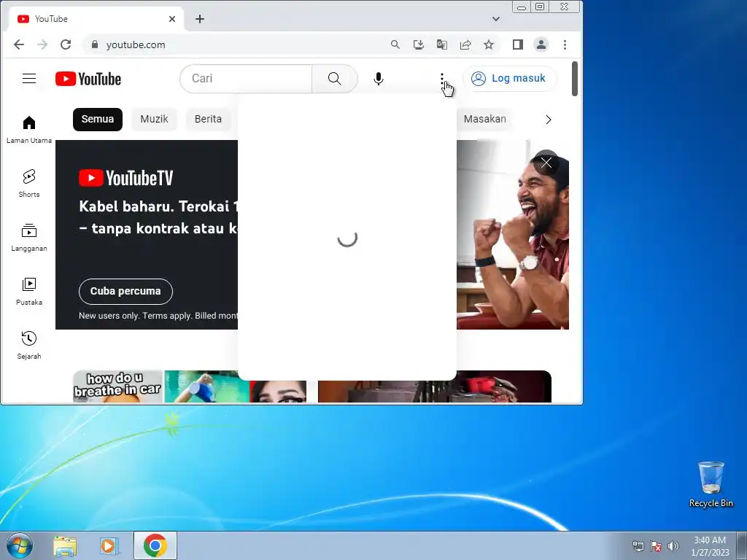Viewport: 747px width, 560px height.
Task: Click the search magnifier button beside Cari
Action: click(334, 79)
